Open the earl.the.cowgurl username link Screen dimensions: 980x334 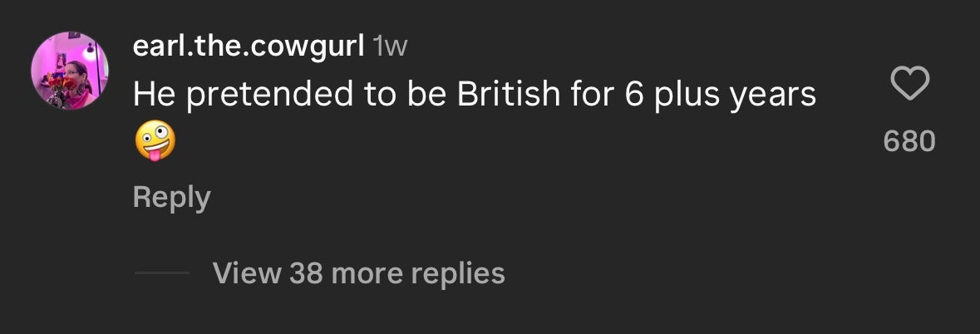click(248, 47)
